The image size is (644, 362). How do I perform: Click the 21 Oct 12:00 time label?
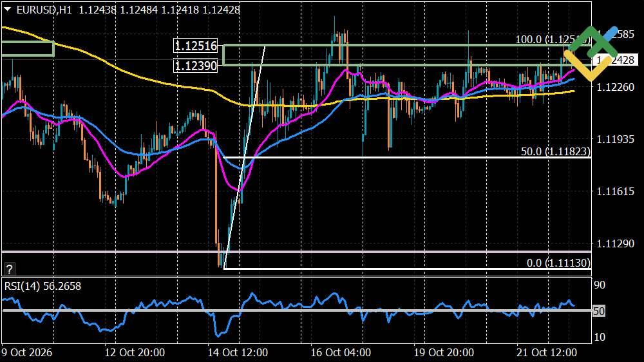tap(547, 352)
